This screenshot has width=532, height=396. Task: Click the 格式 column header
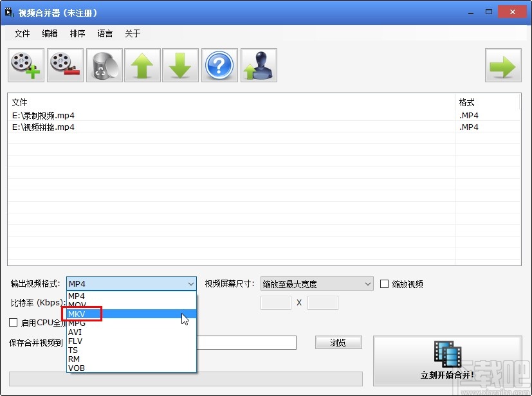coord(487,102)
